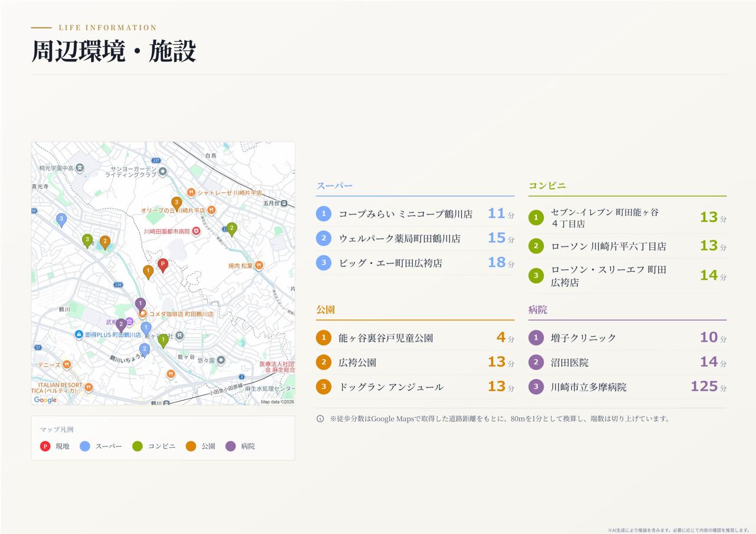Open the restaurant icon for シャトレーゼ 川崎片平店
Image resolution: width=756 pixels, height=534 pixels.
coord(191,193)
